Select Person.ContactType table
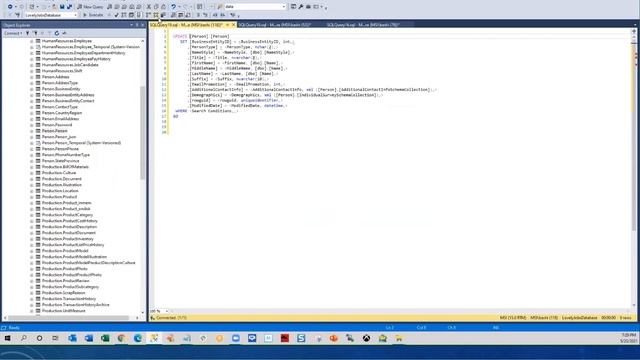Image resolution: width=640 pixels, height=360 pixels. click(x=60, y=107)
